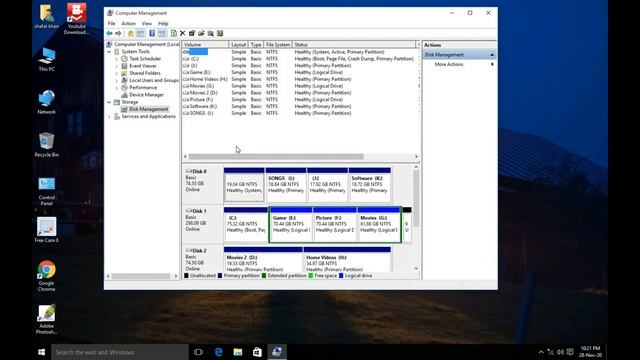This screenshot has width=640, height=360.
Task: Expand the Performance node
Action: (x=117, y=88)
